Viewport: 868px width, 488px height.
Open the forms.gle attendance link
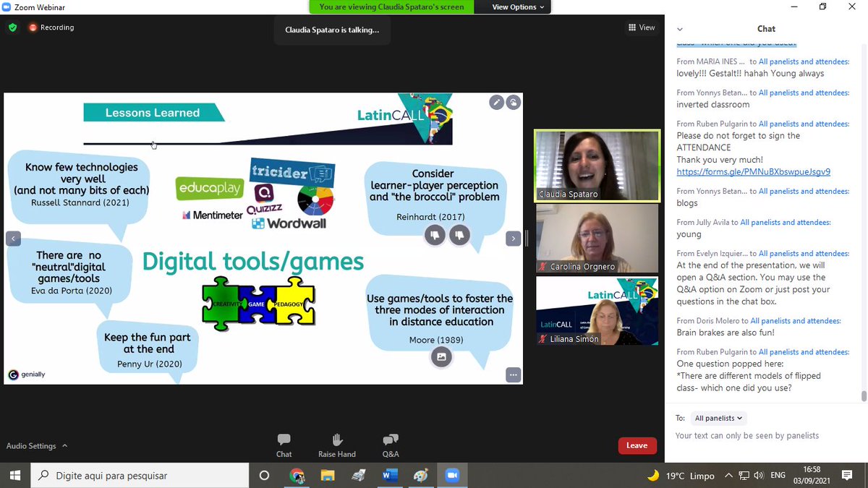pyautogui.click(x=753, y=172)
